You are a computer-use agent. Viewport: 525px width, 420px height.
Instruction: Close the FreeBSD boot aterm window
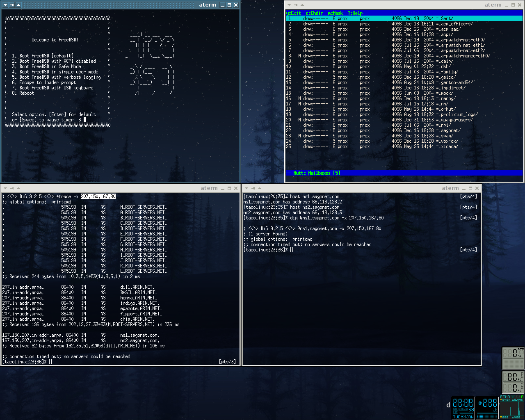(x=236, y=5)
